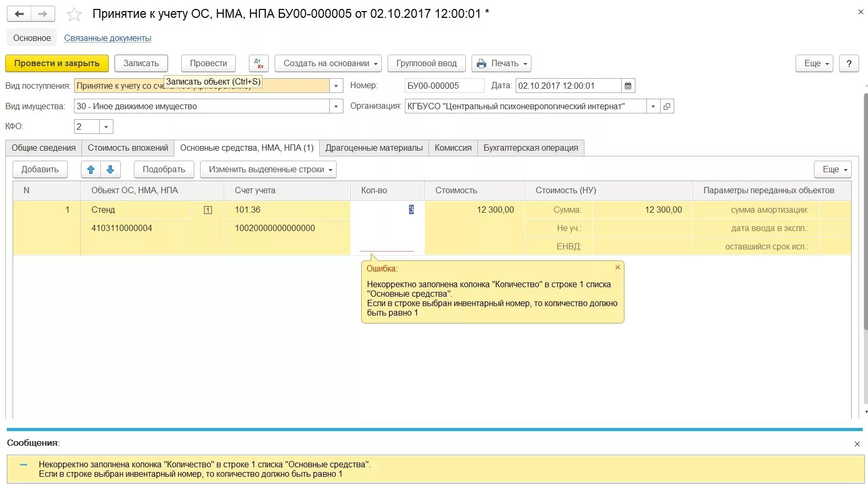Click the Добавить row button
868x492 pixels.
tap(40, 170)
